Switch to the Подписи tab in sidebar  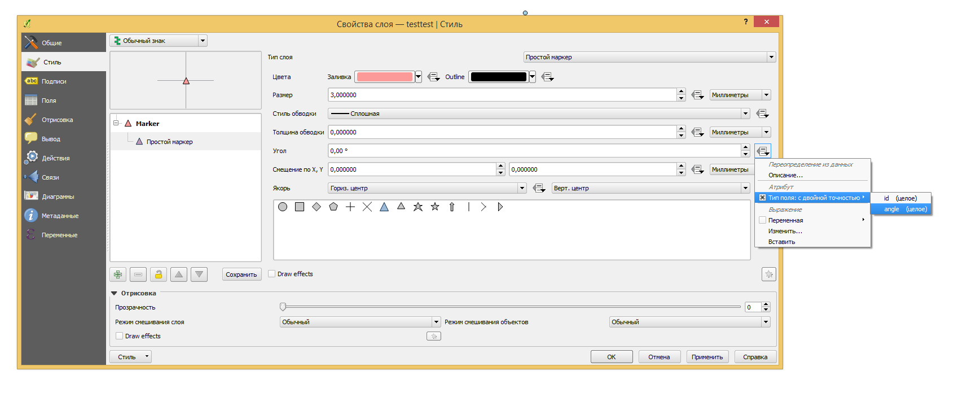54,81
